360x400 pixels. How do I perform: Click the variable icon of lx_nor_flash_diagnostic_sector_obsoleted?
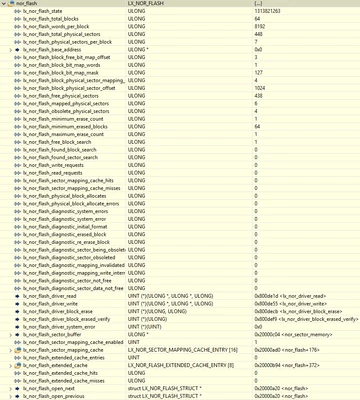pos(17,257)
